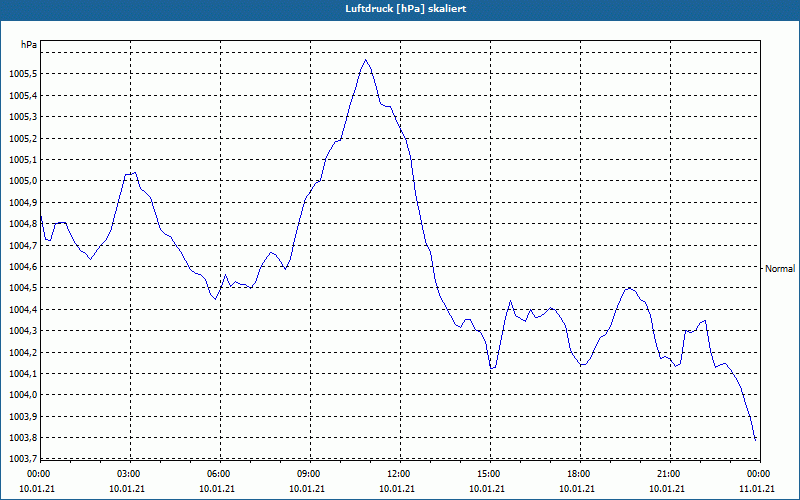Click the y-axis value "1004,1"
This screenshot has width=800, height=500.
pyautogui.click(x=23, y=374)
